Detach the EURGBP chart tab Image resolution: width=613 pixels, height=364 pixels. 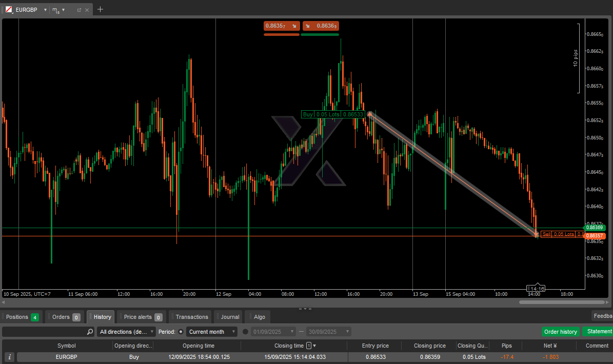pyautogui.click(x=79, y=10)
